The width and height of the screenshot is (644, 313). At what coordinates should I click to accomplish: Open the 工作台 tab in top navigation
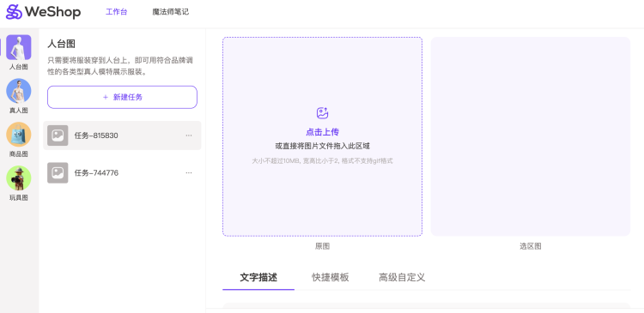(x=117, y=12)
